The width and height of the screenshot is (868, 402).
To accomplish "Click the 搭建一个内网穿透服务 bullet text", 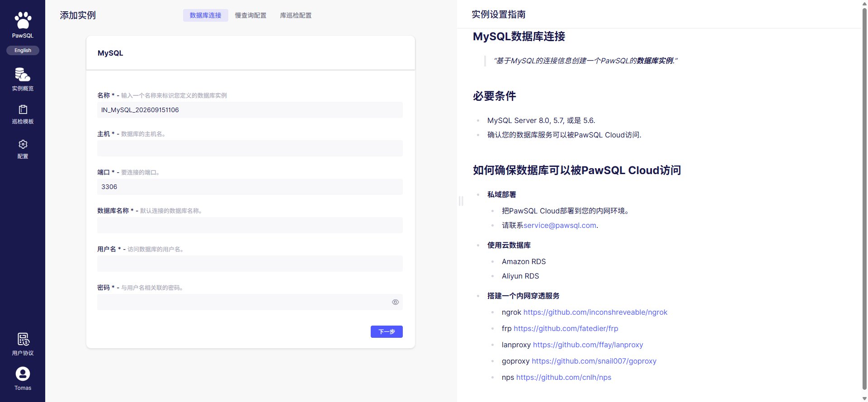I will (x=524, y=296).
